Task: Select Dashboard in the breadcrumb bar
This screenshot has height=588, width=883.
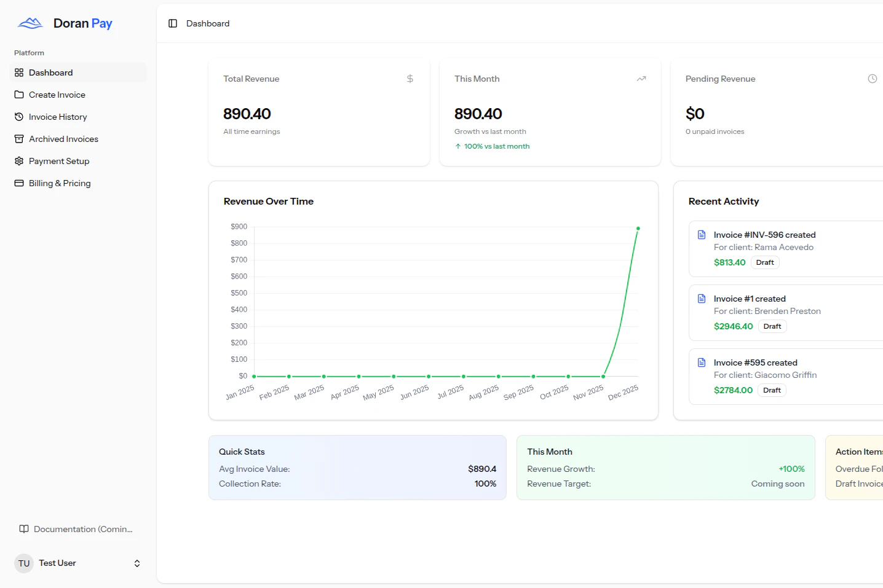Action: [x=207, y=23]
